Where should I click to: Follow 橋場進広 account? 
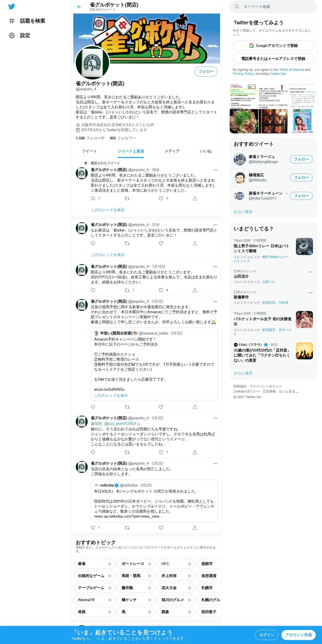click(301, 178)
